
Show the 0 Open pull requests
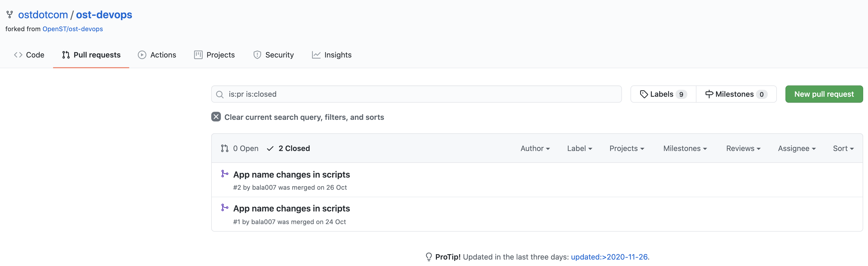240,149
